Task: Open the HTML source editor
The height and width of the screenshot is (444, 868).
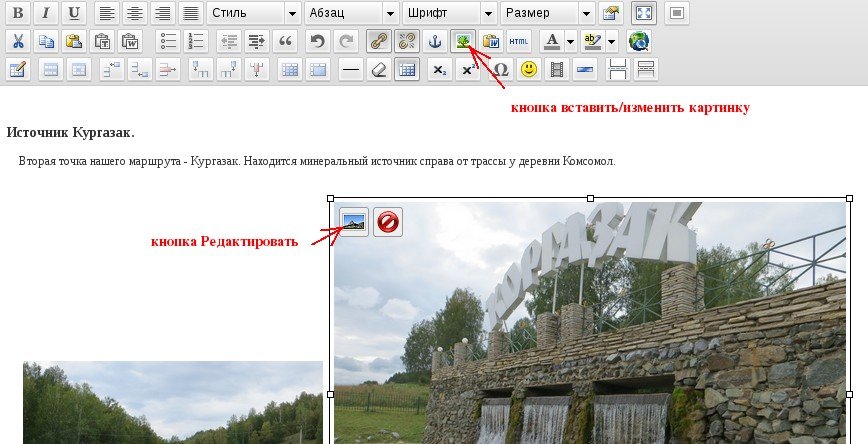Action: [518, 41]
